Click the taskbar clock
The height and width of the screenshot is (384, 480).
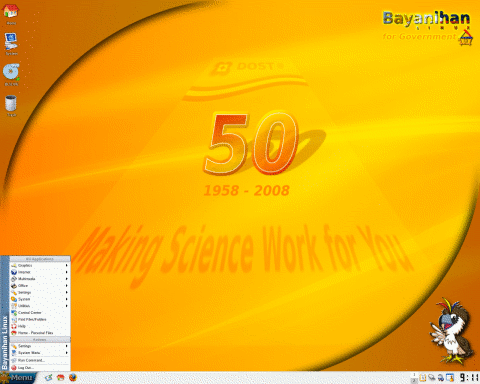(x=469, y=378)
